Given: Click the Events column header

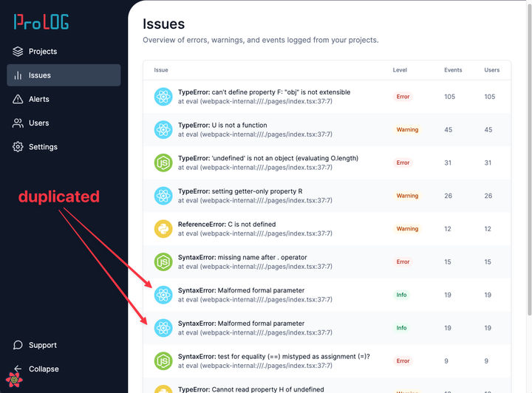Looking at the screenshot, I should click(453, 70).
